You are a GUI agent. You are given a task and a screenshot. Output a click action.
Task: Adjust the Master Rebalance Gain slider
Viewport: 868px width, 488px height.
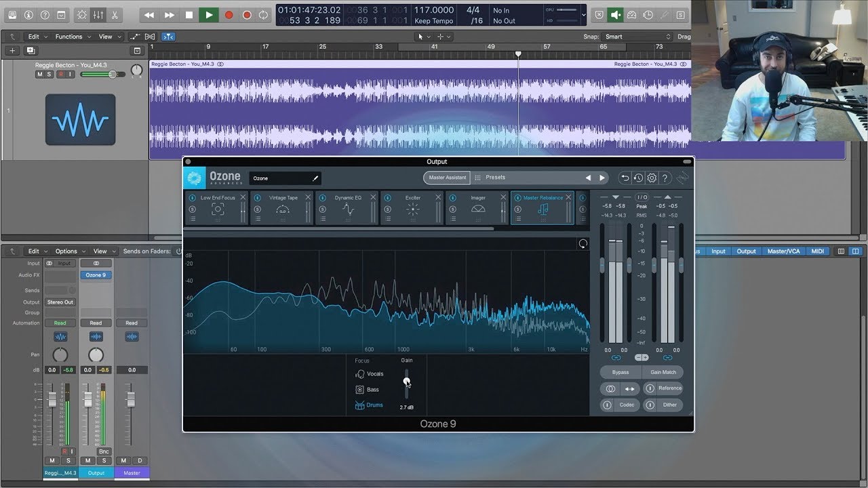407,384
